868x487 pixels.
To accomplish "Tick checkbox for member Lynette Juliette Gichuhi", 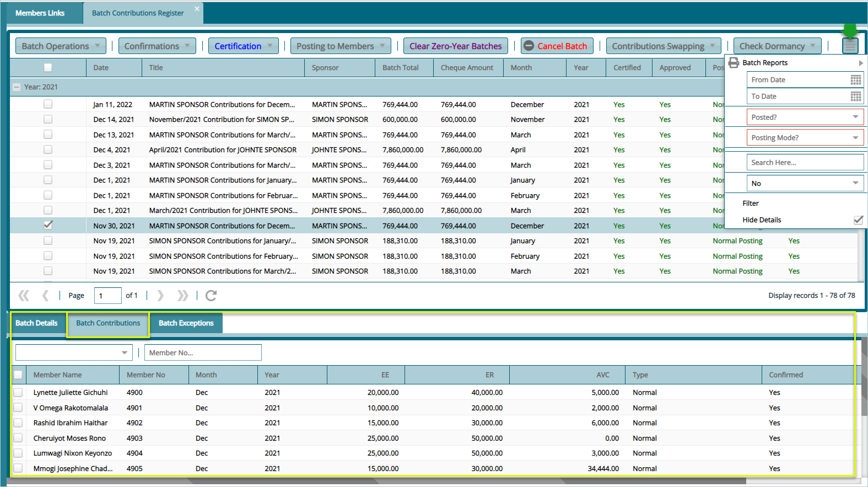I will (x=18, y=393).
